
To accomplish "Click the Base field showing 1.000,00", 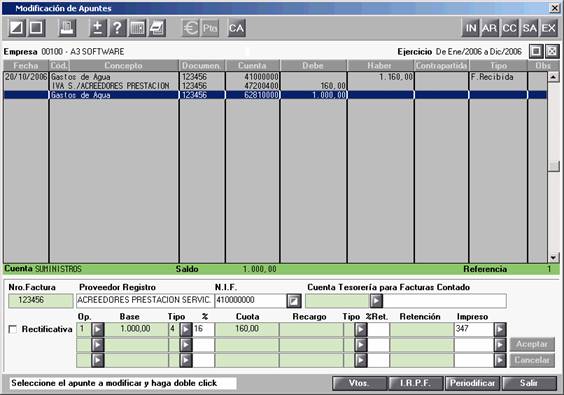I will coord(136,329).
